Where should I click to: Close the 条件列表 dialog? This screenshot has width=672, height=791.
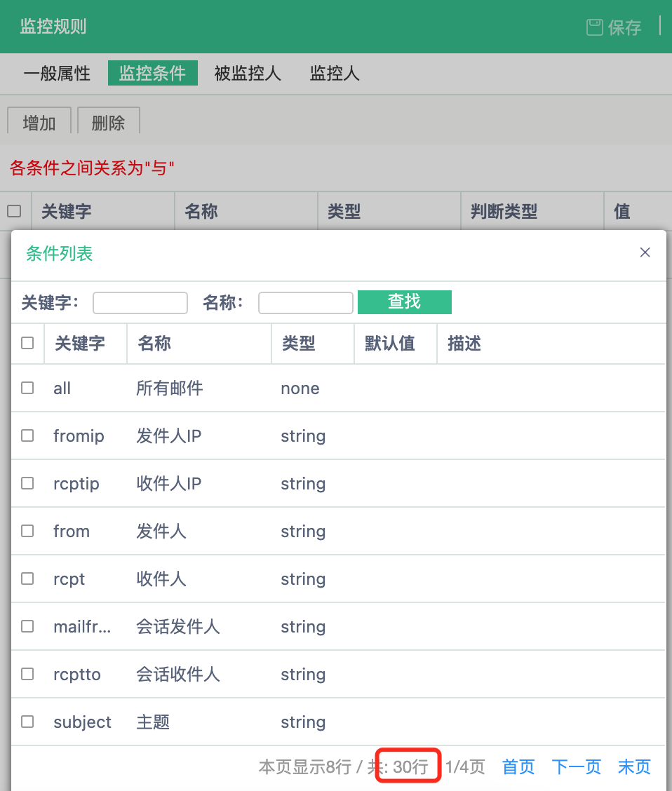point(645,252)
